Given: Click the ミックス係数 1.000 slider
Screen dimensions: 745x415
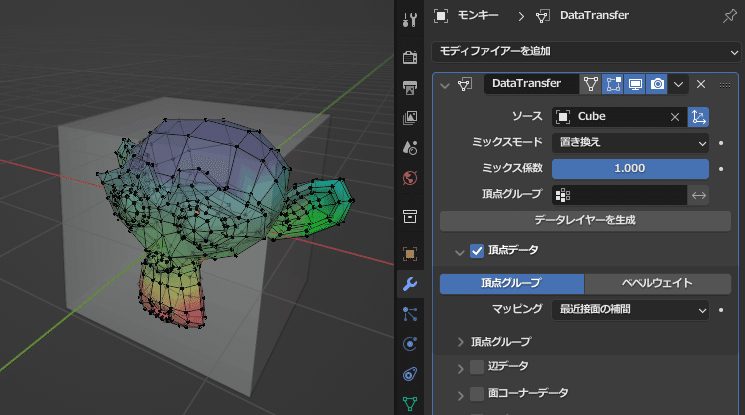Looking at the screenshot, I should coord(630,168).
